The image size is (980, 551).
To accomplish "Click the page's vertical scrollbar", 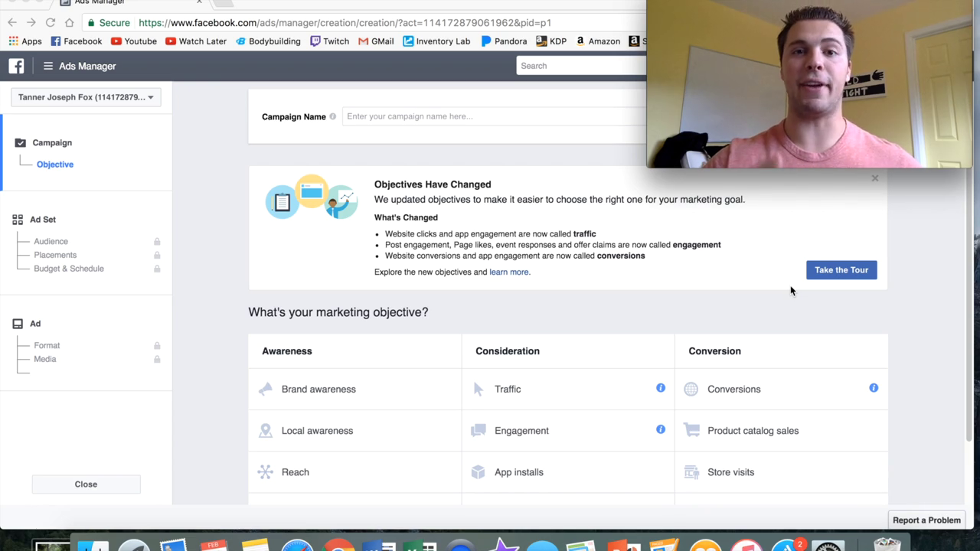I will (x=969, y=306).
